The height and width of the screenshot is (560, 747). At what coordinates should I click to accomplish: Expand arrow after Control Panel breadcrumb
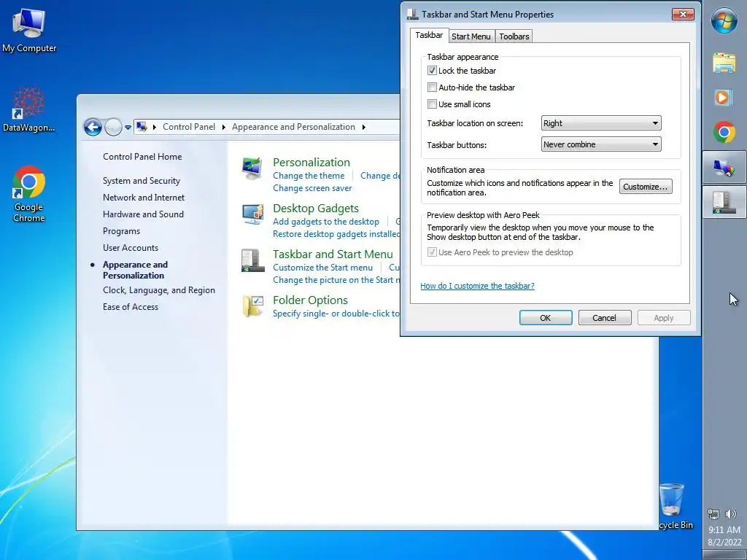[x=223, y=127]
